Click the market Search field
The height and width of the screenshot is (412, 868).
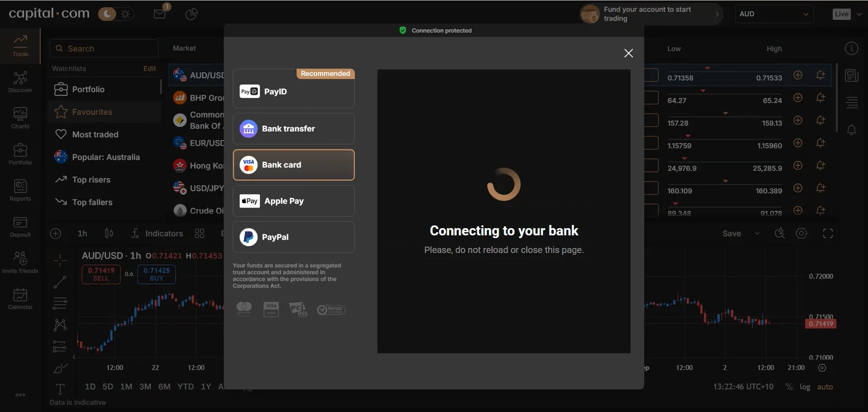[104, 48]
